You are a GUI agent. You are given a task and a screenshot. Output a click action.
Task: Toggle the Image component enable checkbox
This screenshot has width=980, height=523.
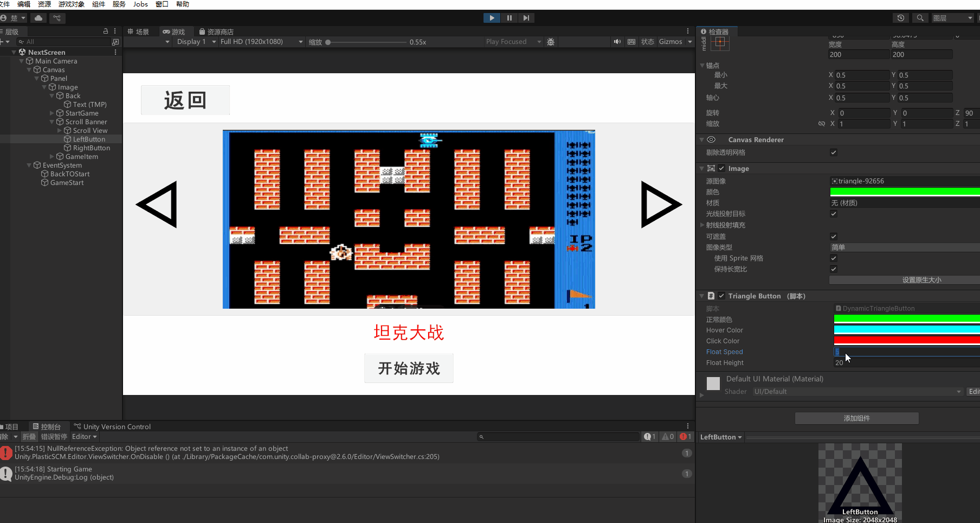[721, 168]
